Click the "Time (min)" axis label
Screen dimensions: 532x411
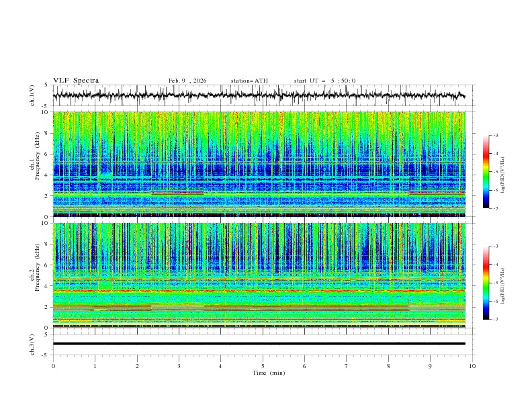point(268,372)
